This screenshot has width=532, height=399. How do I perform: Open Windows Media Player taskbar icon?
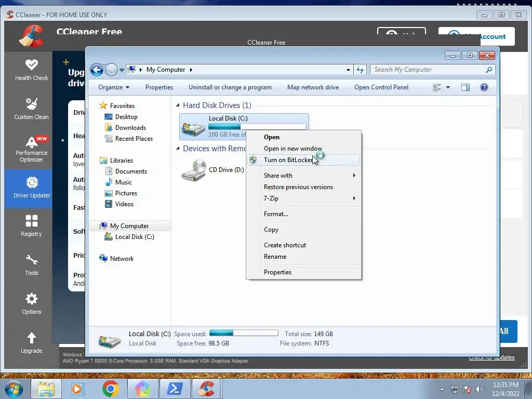tap(77, 389)
